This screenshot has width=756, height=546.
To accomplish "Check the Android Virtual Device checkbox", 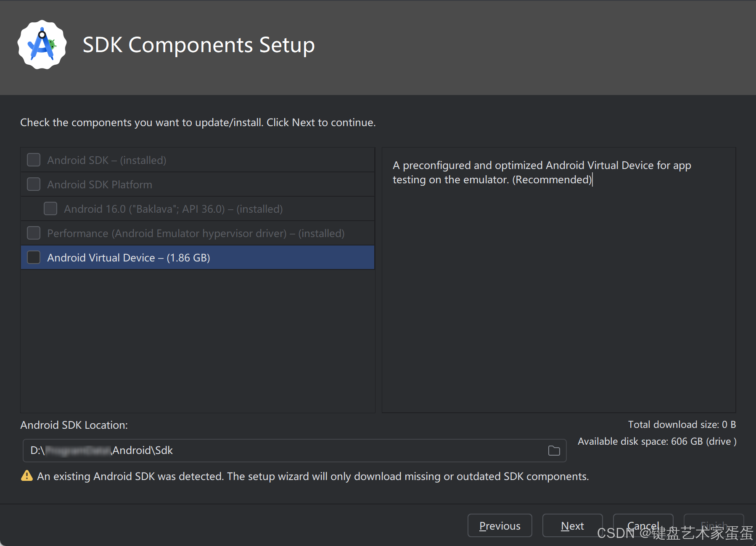I will point(34,257).
